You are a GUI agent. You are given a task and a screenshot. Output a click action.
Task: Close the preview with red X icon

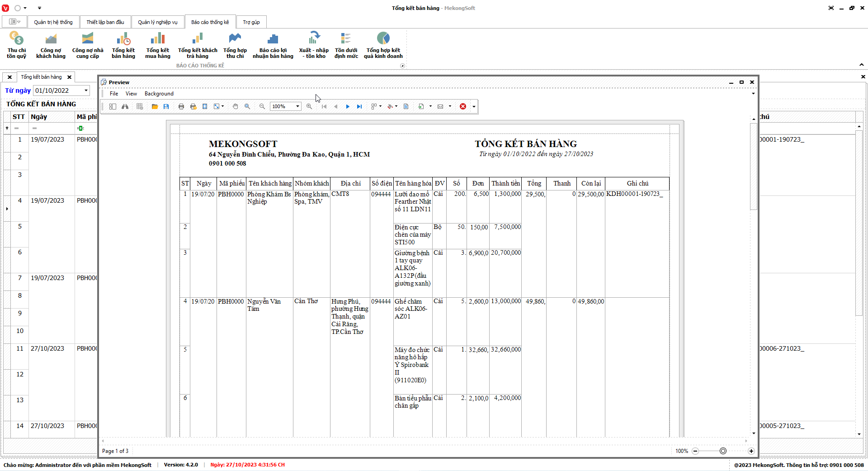tap(463, 106)
